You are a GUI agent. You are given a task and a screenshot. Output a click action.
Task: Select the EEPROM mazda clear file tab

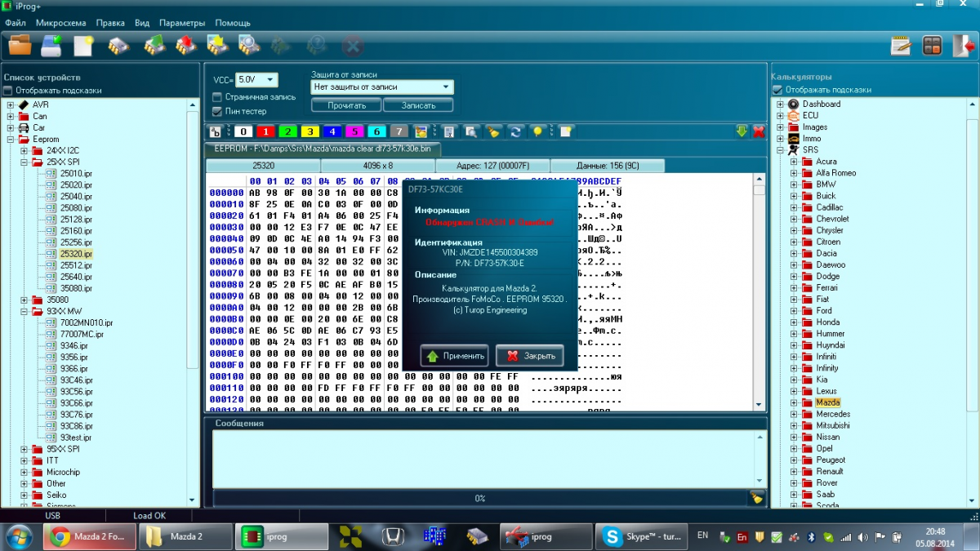(322, 149)
